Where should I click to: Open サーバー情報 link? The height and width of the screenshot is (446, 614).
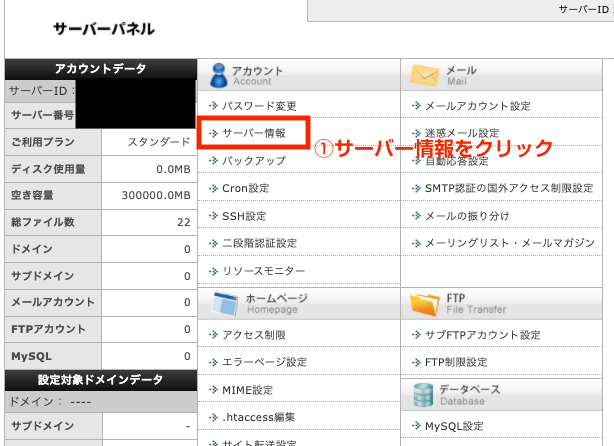tap(253, 133)
